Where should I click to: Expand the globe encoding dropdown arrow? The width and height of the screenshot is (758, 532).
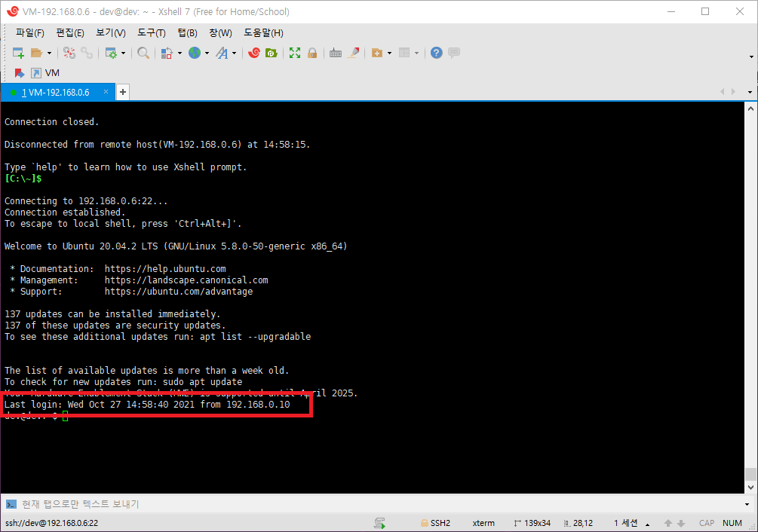coord(207,53)
